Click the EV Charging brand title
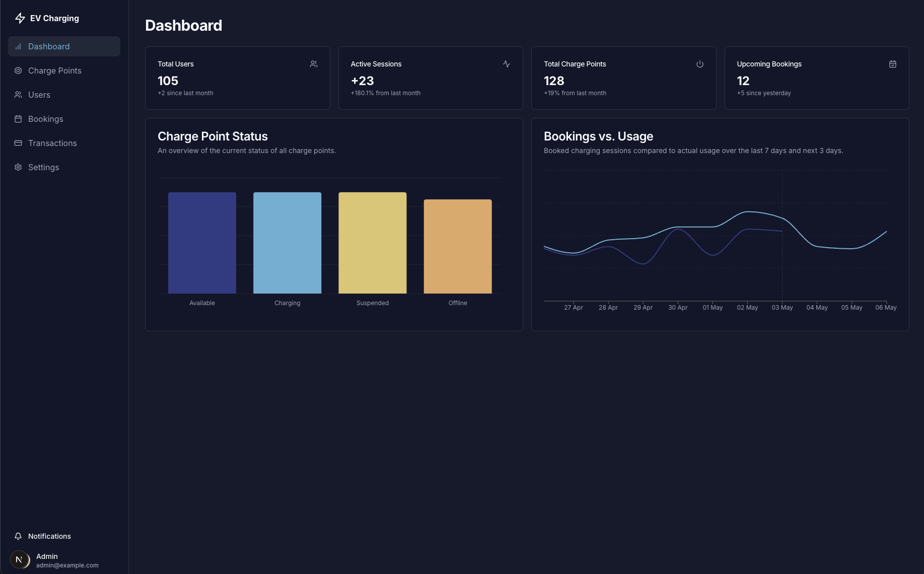 pyautogui.click(x=54, y=18)
